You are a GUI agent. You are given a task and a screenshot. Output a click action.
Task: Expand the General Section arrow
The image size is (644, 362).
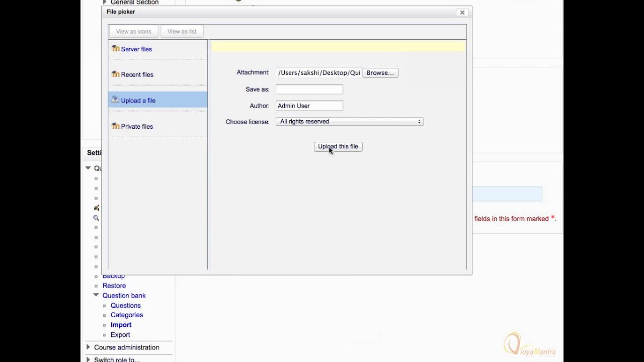click(105, 3)
